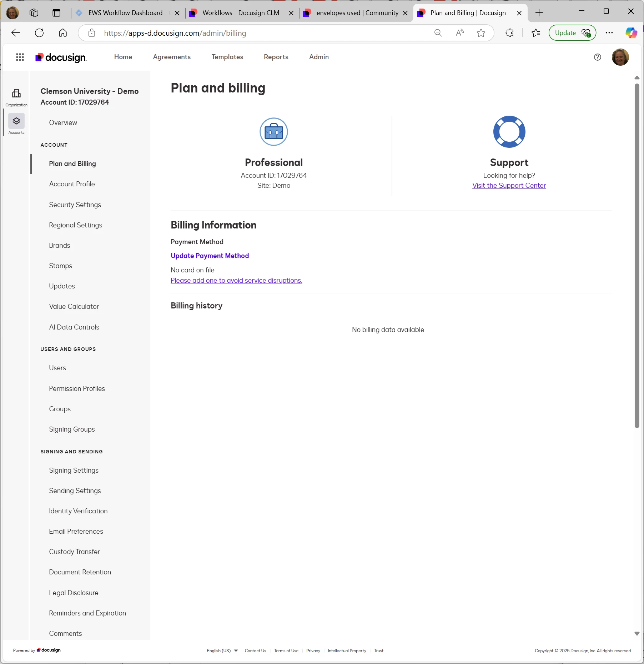The image size is (644, 664).
Task: Open the Docusign user profile avatar
Action: coord(620,57)
